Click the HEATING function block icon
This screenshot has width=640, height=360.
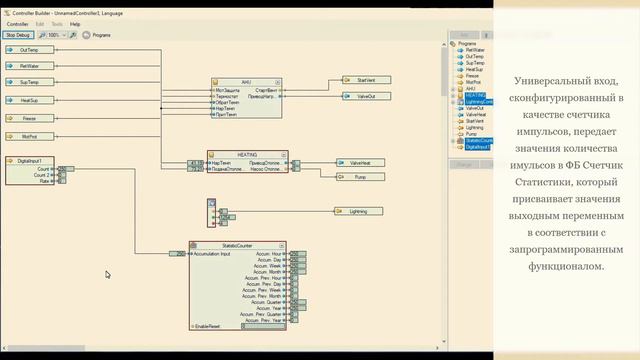[211, 155]
